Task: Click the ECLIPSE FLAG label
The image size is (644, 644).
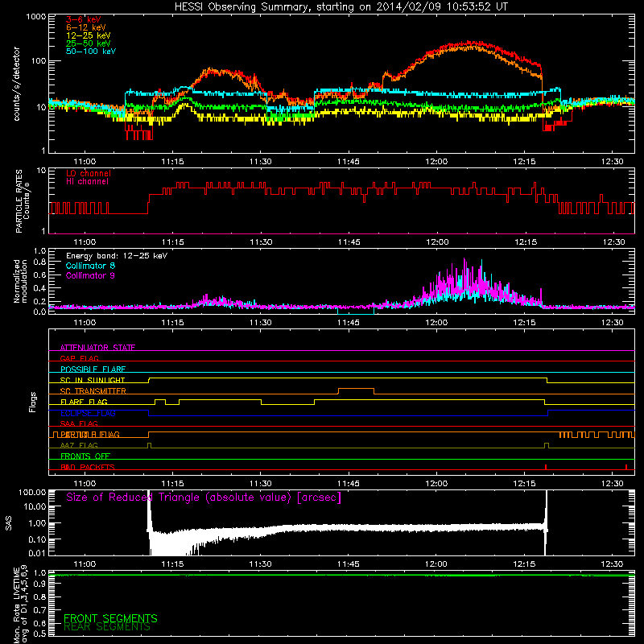Action: pos(88,413)
